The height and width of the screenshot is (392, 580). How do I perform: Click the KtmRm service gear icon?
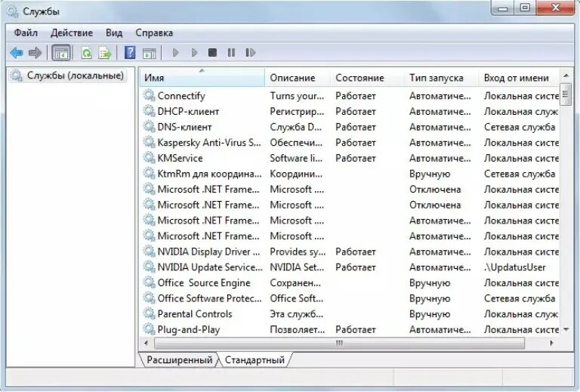coord(149,173)
